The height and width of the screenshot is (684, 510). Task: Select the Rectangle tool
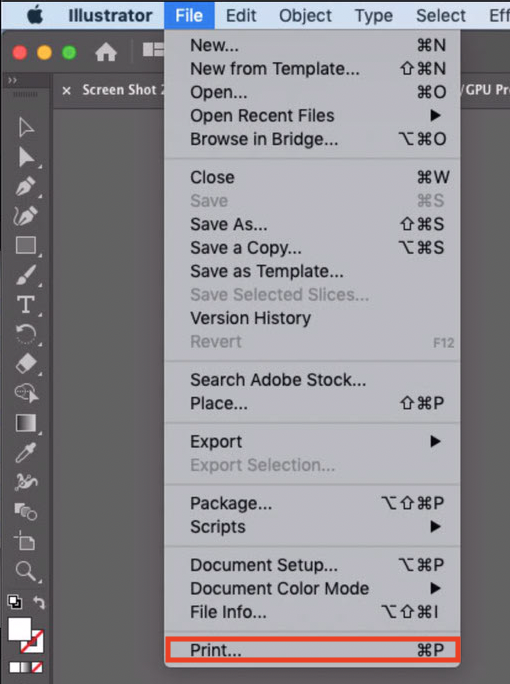tap(26, 245)
